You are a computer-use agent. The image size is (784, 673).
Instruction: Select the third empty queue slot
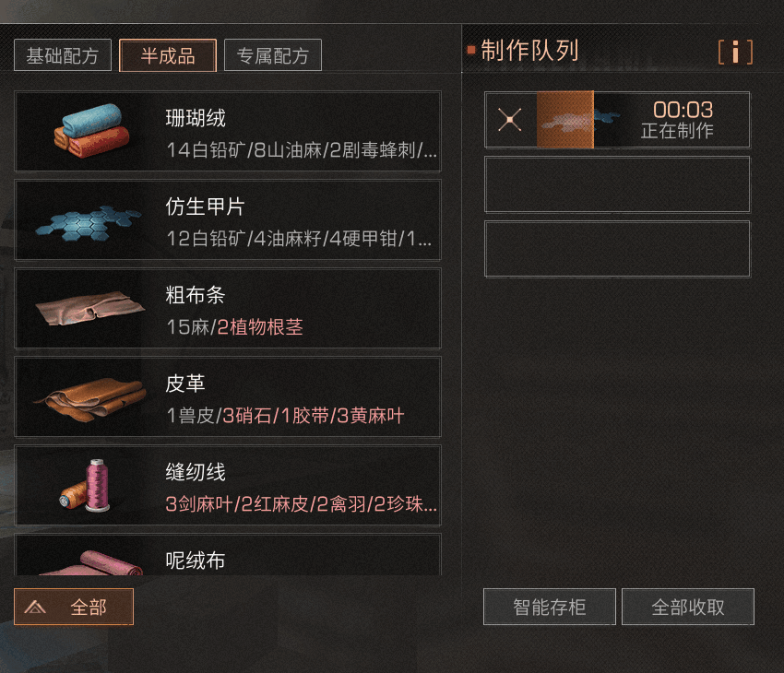click(x=617, y=249)
